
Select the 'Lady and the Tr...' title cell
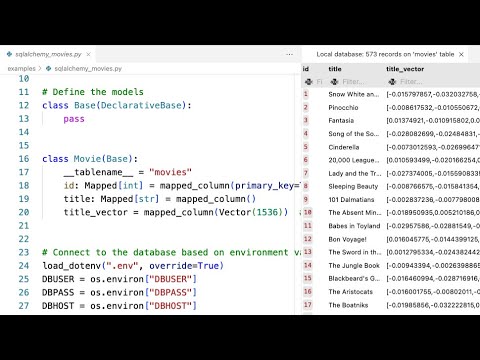click(x=355, y=173)
